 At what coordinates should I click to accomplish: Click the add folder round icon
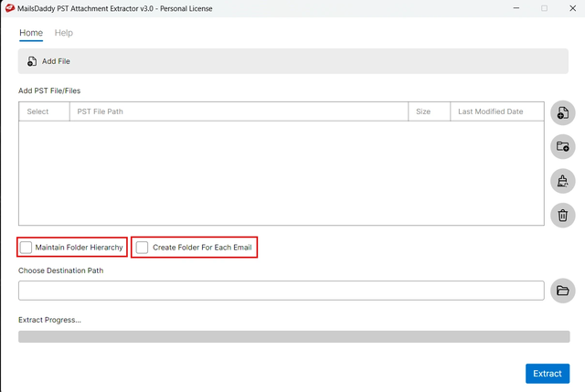pos(563,146)
